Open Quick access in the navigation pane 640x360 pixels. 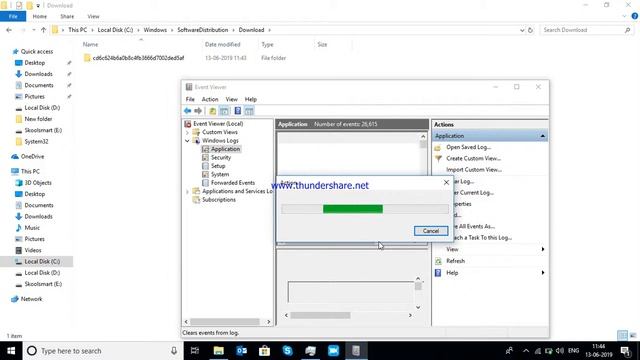tap(37, 51)
